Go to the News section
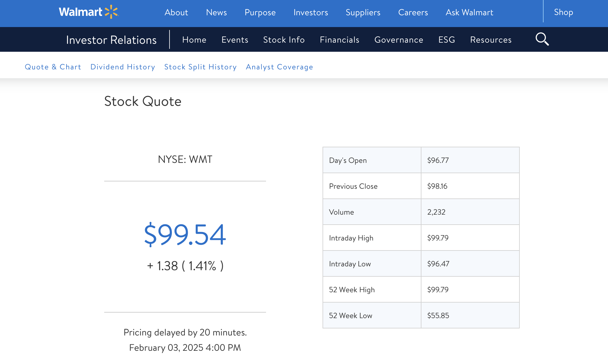This screenshot has width=608, height=364. click(216, 12)
